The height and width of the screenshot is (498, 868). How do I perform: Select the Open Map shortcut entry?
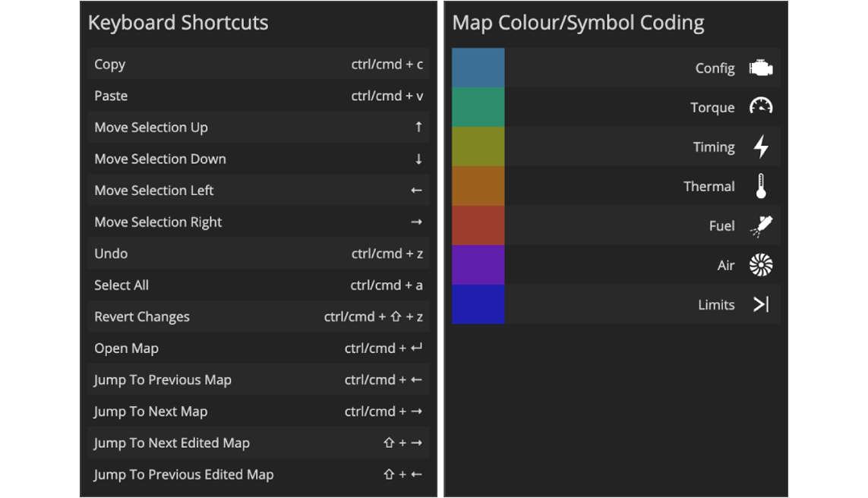point(258,348)
